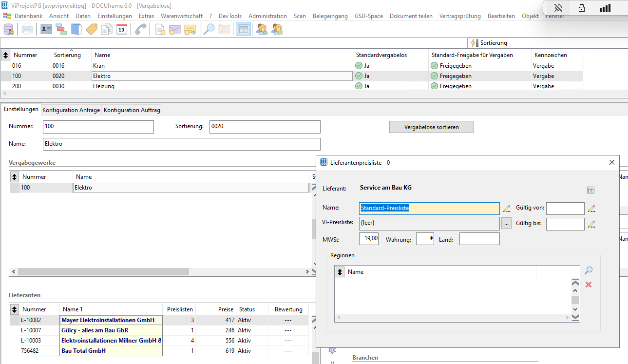Open the Datenbank menu
Viewport: 628px width, 364px height.
(28, 16)
